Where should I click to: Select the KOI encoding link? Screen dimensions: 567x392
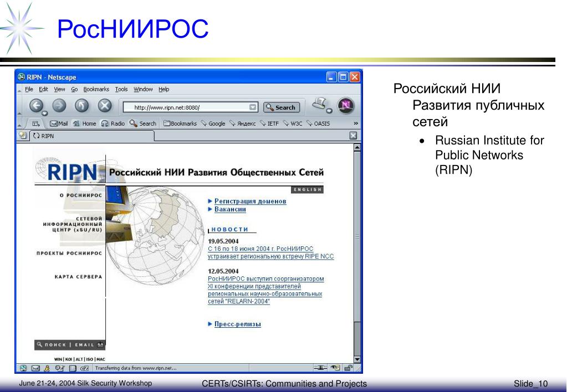(69, 359)
